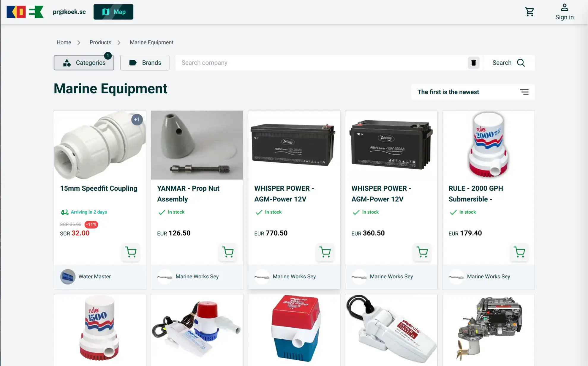The image size is (588, 366).
Task: Click the pr@koek.sc email text
Action: [x=69, y=12]
